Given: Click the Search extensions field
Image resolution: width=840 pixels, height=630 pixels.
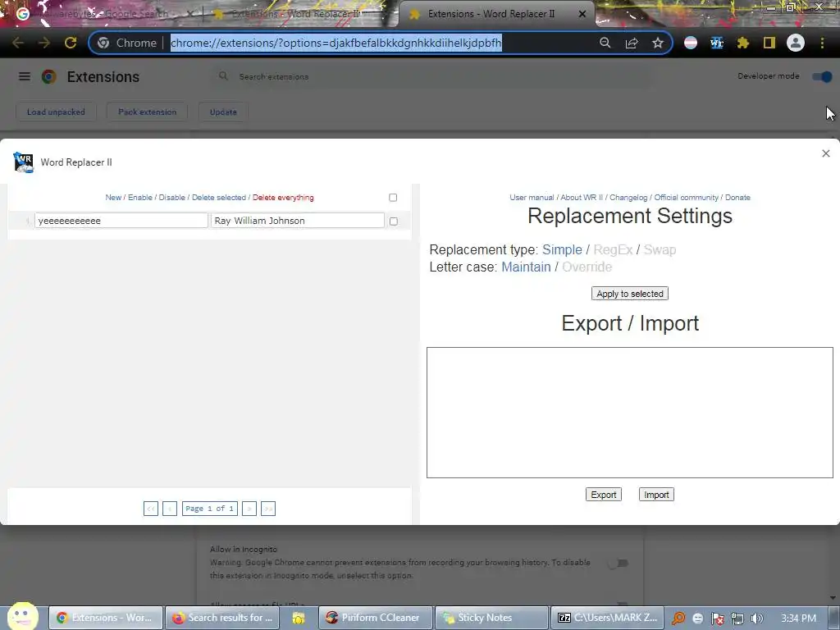Looking at the screenshot, I should coord(434,76).
